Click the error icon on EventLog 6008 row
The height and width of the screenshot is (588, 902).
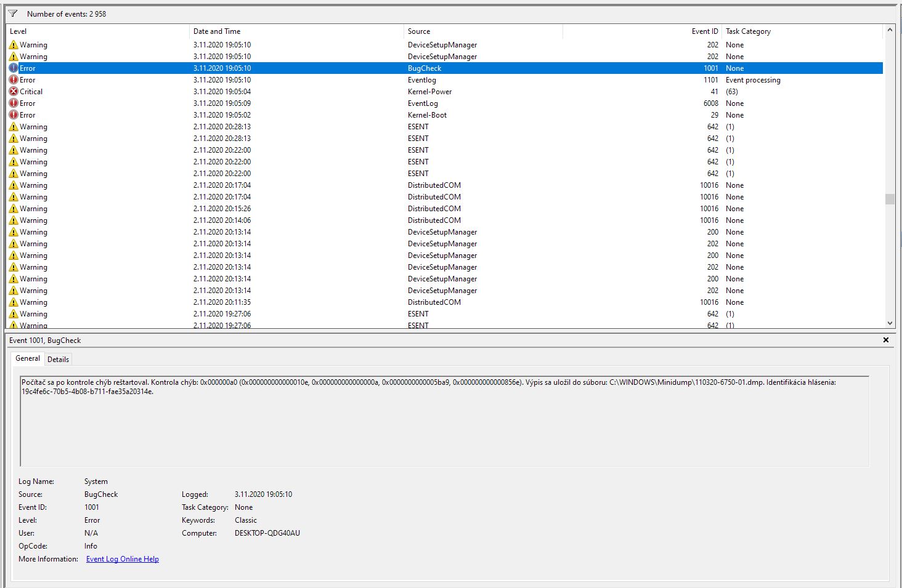pos(14,103)
